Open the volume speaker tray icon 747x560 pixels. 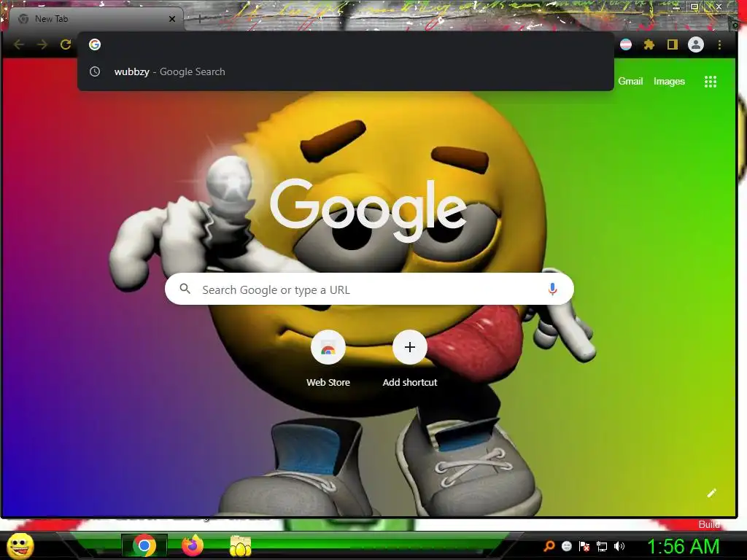619,546
